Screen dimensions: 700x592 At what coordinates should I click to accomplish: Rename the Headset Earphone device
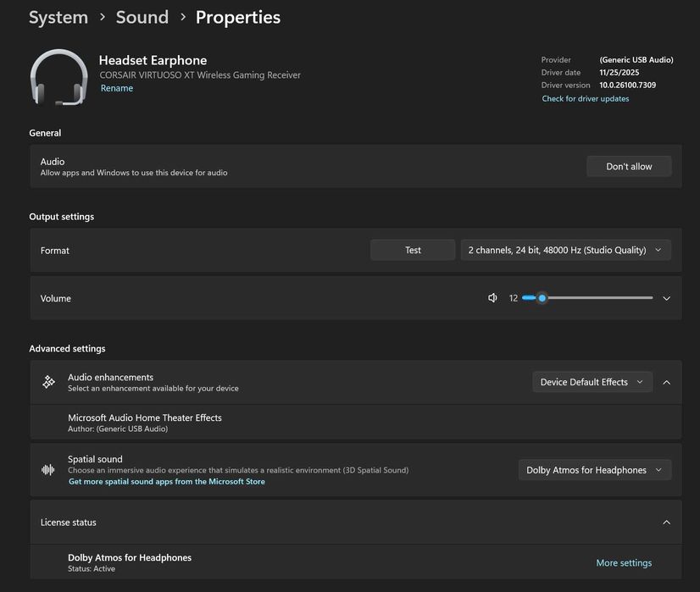(117, 88)
